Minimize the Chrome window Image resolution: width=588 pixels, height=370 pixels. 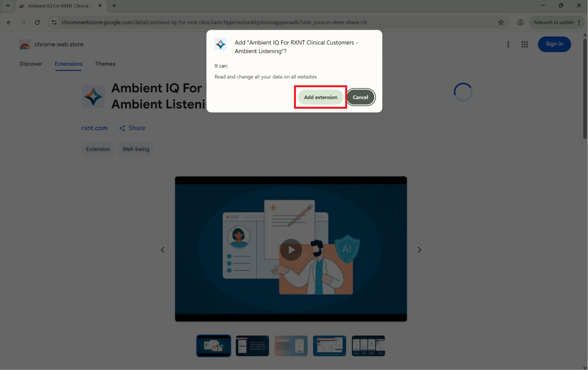[543, 5]
